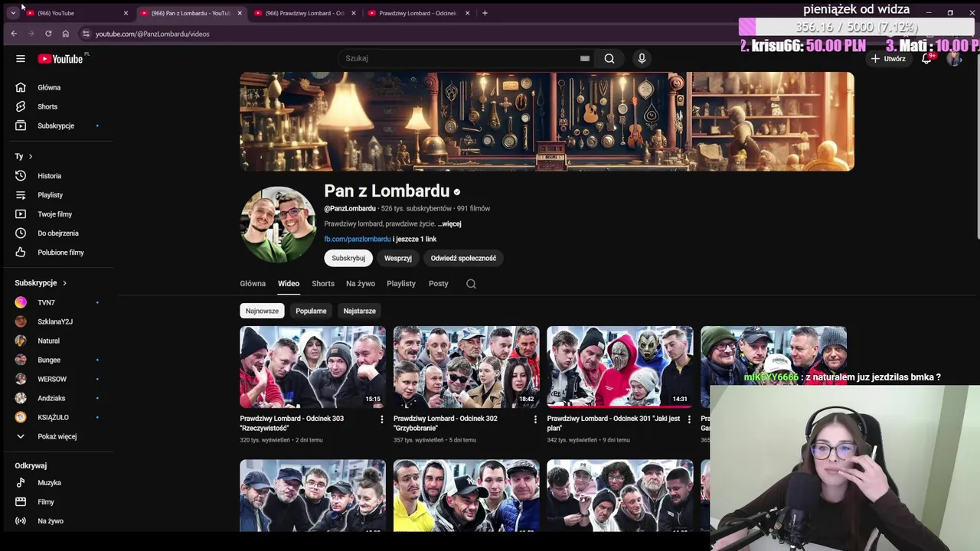980x551 pixels.
Task: Select the Wideo channel tab
Action: (x=289, y=284)
